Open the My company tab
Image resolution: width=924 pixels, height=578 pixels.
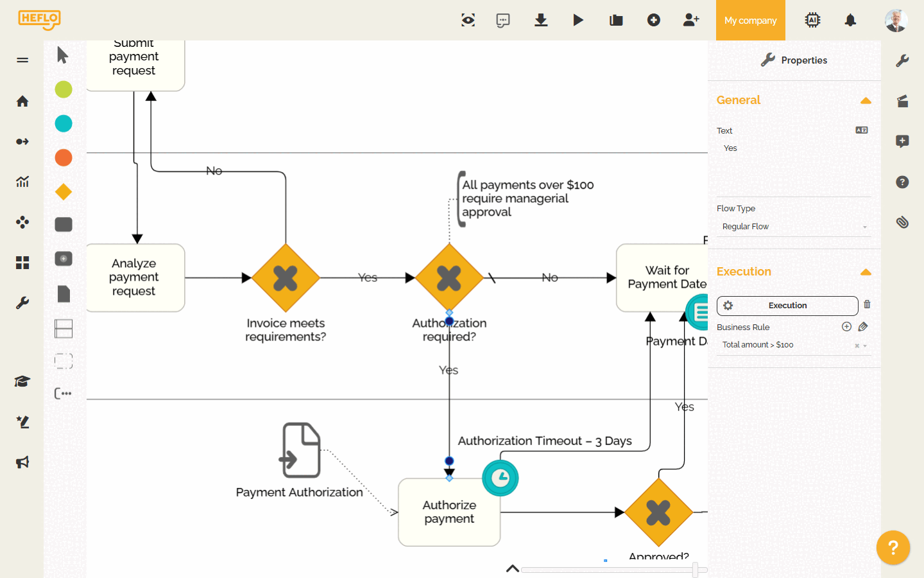click(750, 21)
